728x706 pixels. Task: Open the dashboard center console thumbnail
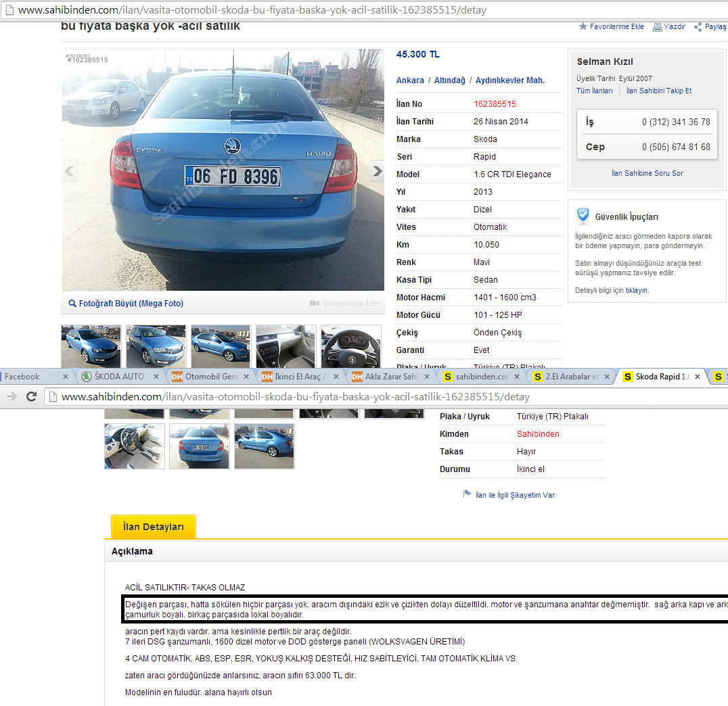(286, 346)
